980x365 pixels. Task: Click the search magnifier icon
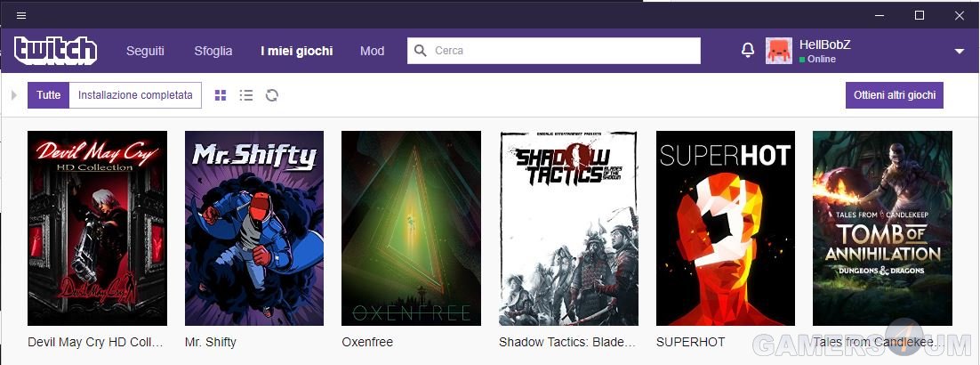coord(421,51)
